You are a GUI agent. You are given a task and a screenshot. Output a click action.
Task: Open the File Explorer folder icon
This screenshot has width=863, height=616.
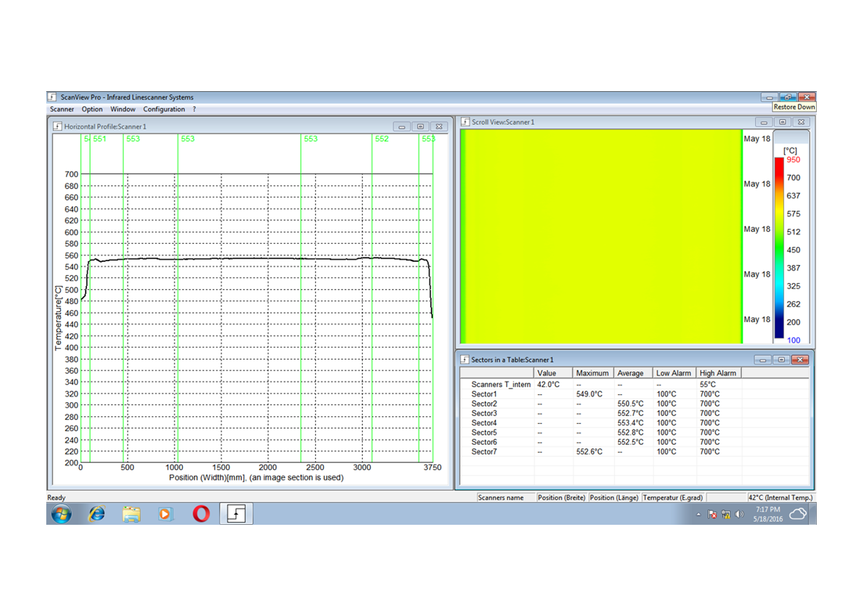(x=131, y=514)
